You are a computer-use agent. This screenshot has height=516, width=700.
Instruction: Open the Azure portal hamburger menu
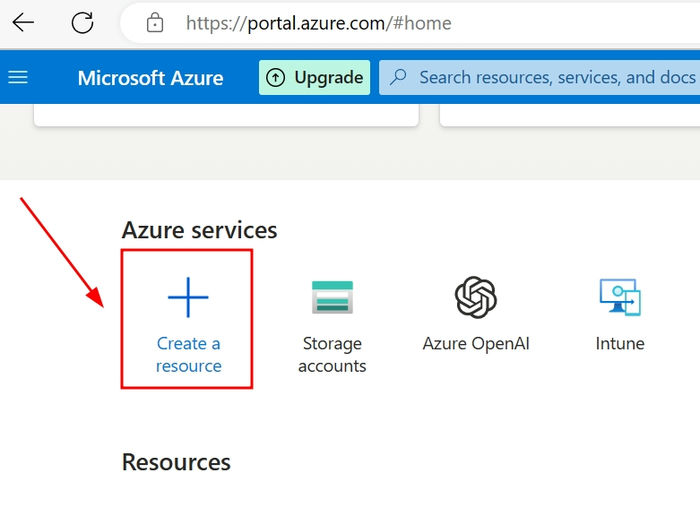(x=18, y=77)
